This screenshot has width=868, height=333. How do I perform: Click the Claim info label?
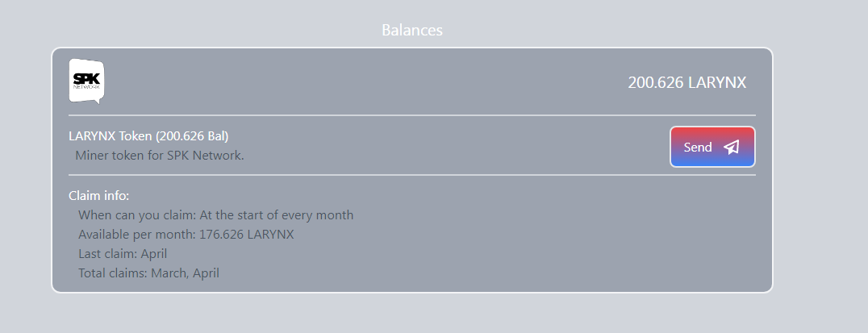98,196
